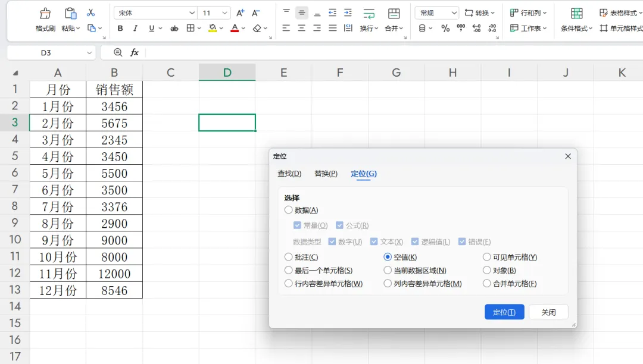Image resolution: width=643 pixels, height=364 pixels.
Task: Align cell text right
Action: click(317, 29)
